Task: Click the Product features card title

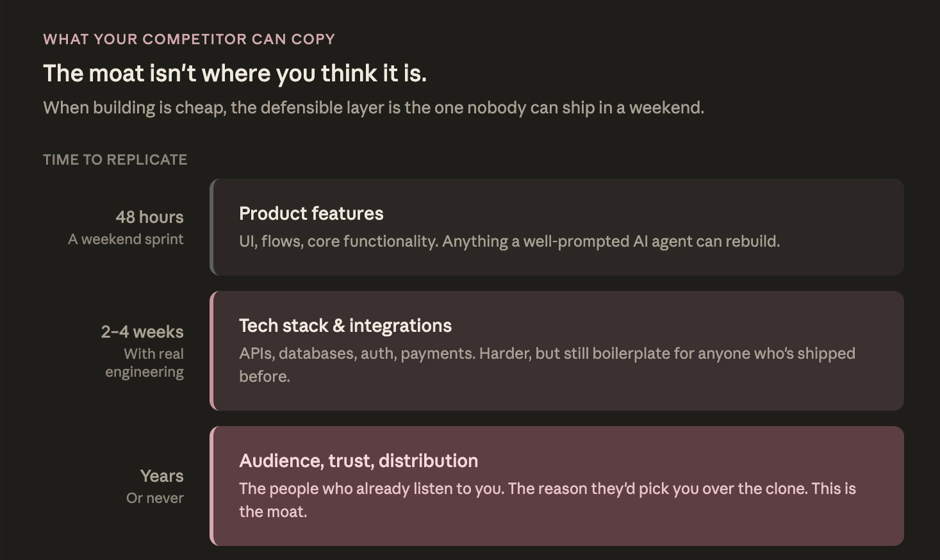Action: click(x=311, y=213)
